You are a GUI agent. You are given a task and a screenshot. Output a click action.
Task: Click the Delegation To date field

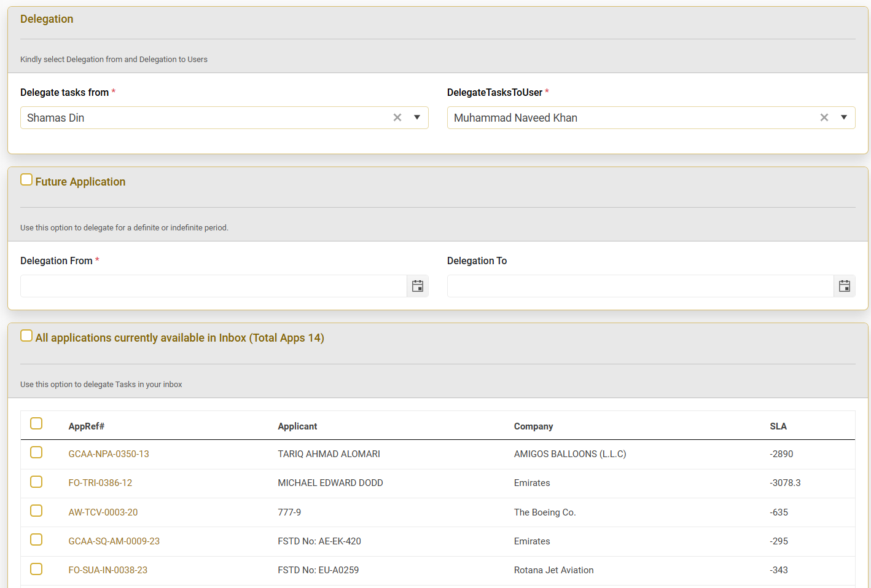click(x=639, y=286)
